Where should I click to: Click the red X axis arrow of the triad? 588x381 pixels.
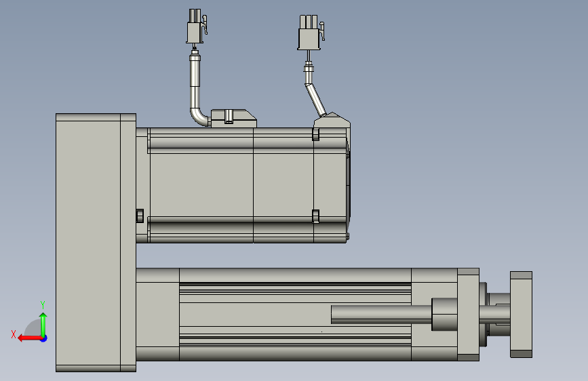(x=29, y=338)
